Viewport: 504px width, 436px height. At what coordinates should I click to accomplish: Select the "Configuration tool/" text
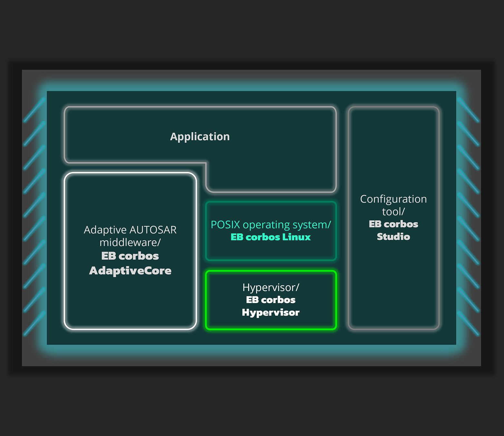tap(393, 205)
